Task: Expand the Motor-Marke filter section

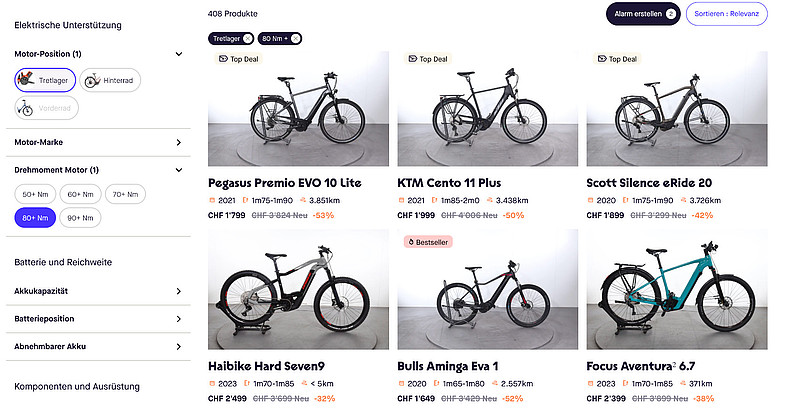Action: pos(178,142)
